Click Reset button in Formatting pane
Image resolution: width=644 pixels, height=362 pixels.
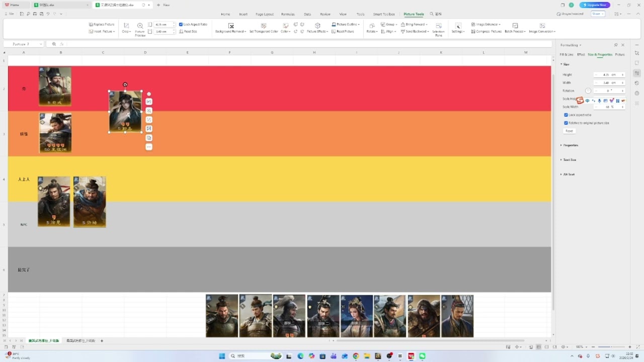(569, 131)
